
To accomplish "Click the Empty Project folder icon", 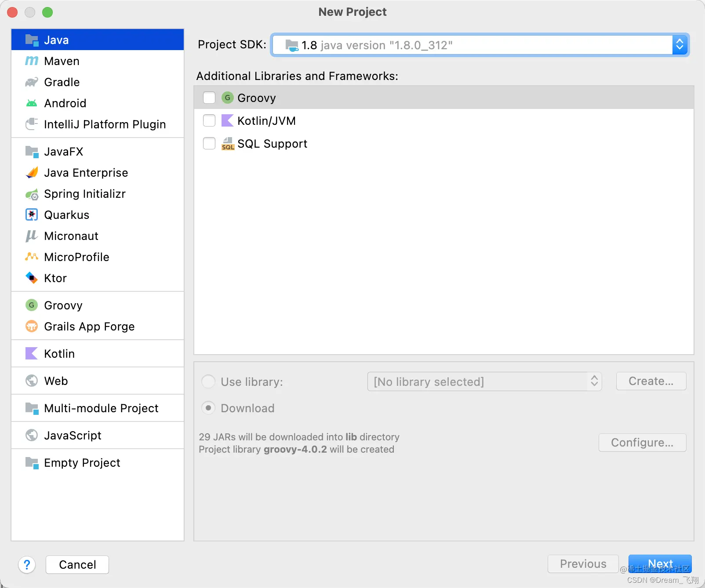I will coord(32,463).
